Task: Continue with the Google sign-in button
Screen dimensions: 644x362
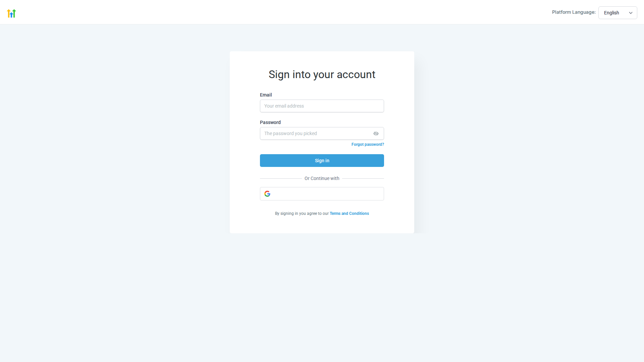Action: pyautogui.click(x=322, y=194)
